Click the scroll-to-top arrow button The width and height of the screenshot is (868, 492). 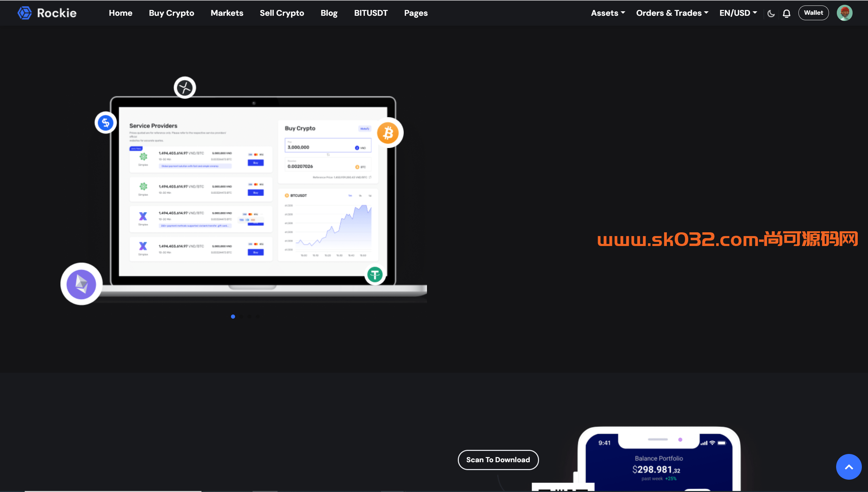849,467
